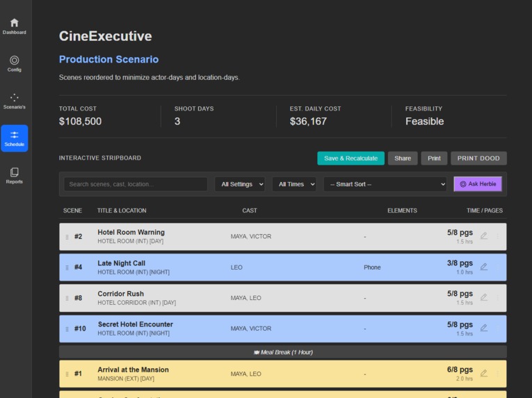
Task: Edit scene #4 Late Night Call pencil
Action: pos(484,267)
